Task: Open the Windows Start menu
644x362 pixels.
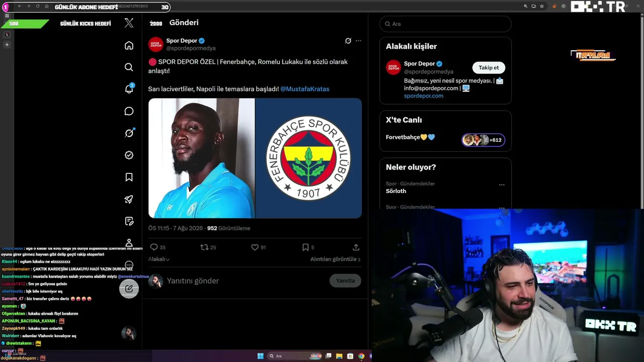Action: [x=260, y=356]
